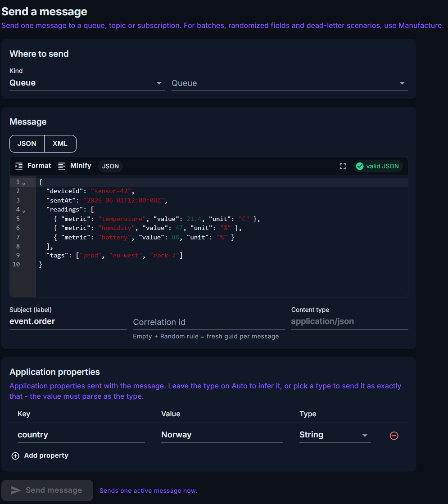Image resolution: width=448 pixels, height=504 pixels.
Task: Click the green valid JSON checkmark icon
Action: pyautogui.click(x=360, y=166)
